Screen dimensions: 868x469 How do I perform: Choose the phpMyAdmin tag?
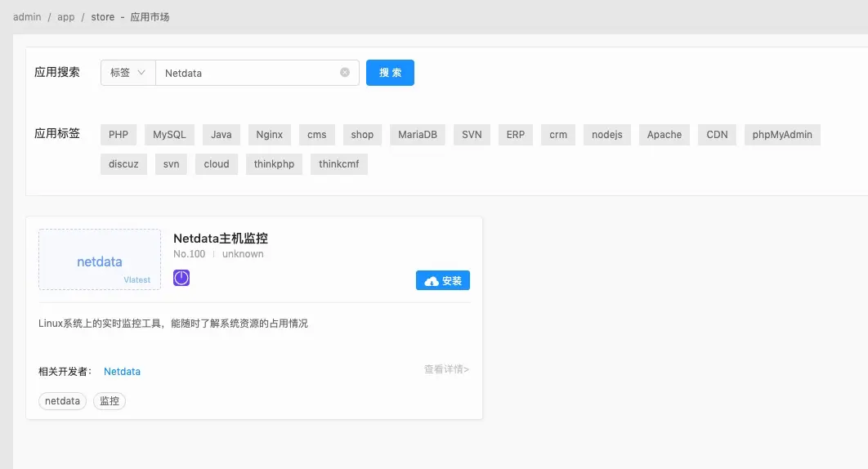[x=782, y=135]
